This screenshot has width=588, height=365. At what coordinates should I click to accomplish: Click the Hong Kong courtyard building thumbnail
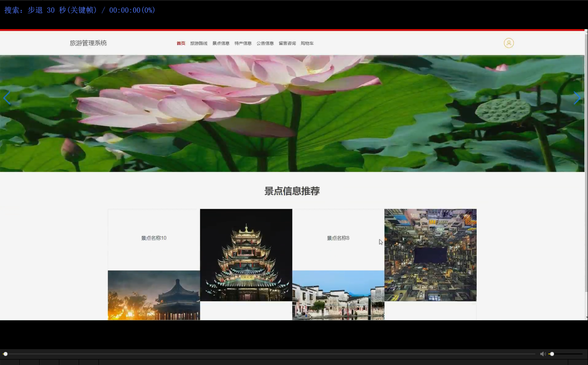point(430,255)
